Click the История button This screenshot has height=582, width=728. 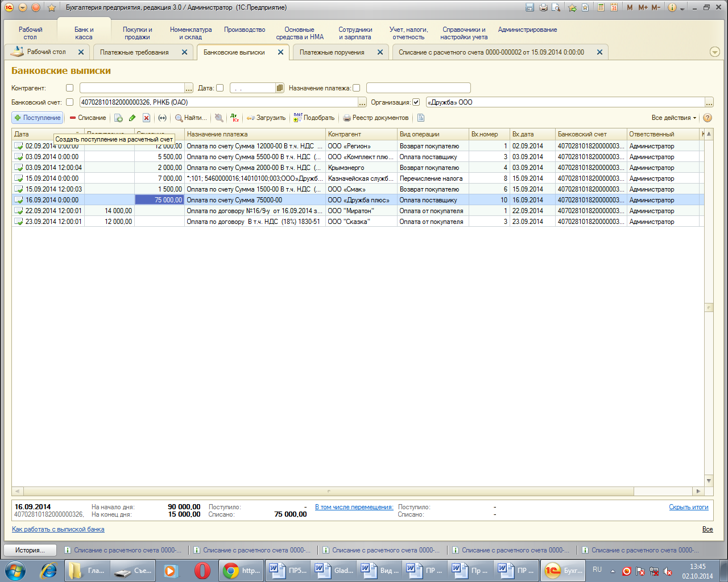(30, 550)
